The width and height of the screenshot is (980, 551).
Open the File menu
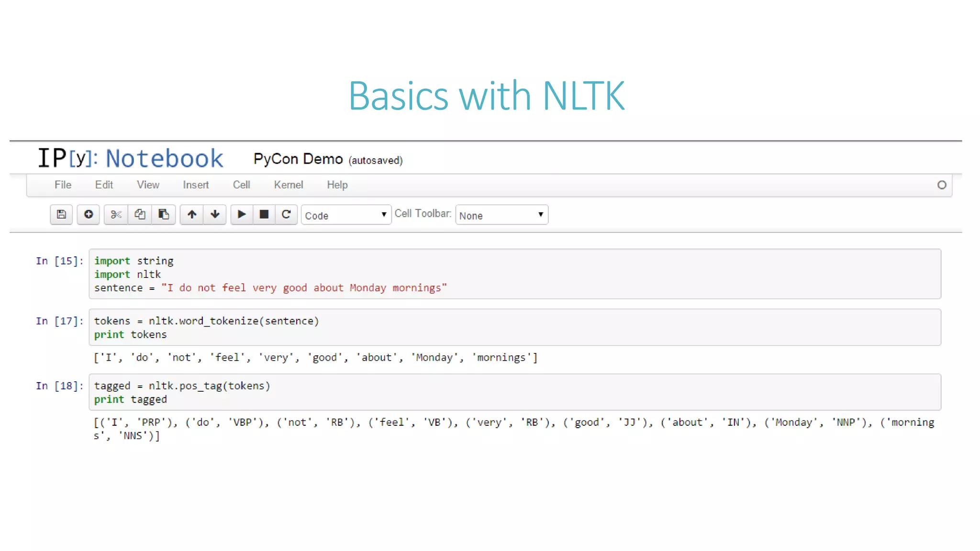tap(63, 185)
